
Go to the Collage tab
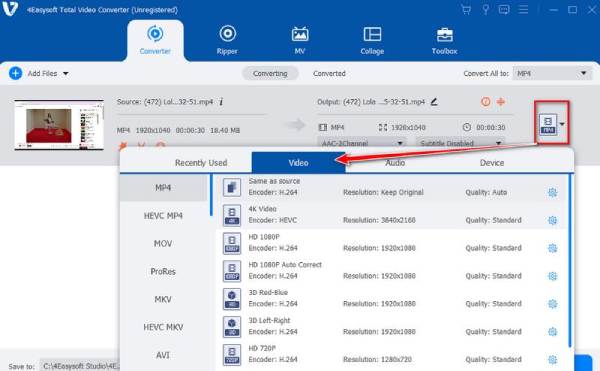(x=372, y=41)
